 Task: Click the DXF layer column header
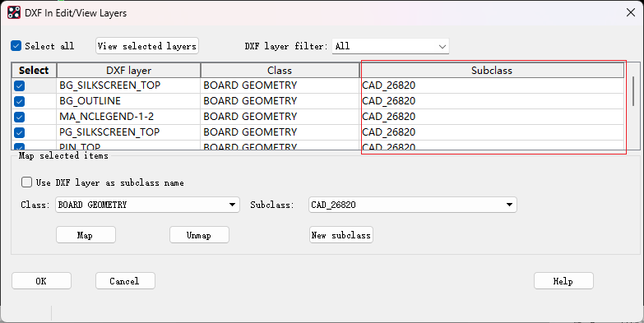pyautogui.click(x=128, y=70)
